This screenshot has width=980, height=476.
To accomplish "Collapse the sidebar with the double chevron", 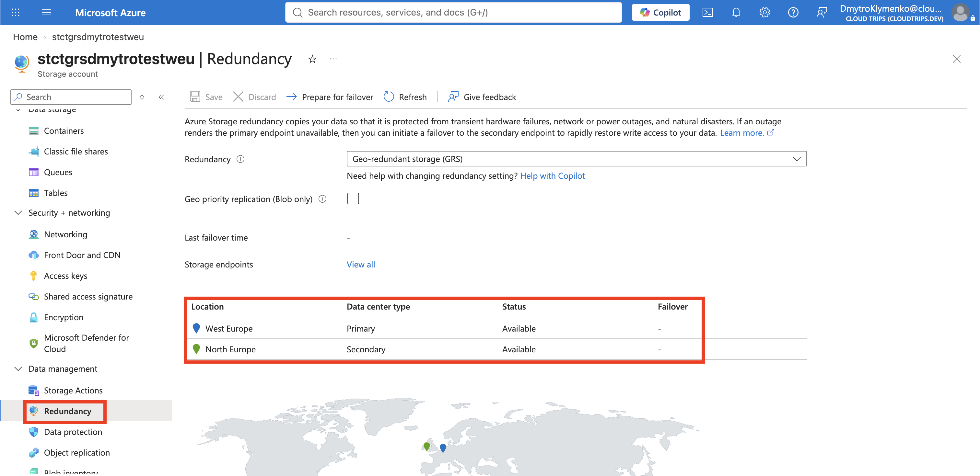I will (x=161, y=97).
